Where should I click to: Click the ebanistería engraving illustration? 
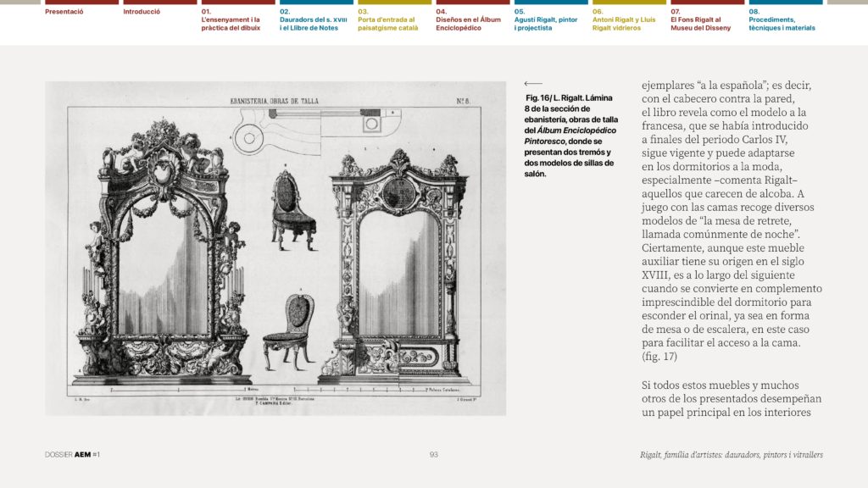(275, 248)
